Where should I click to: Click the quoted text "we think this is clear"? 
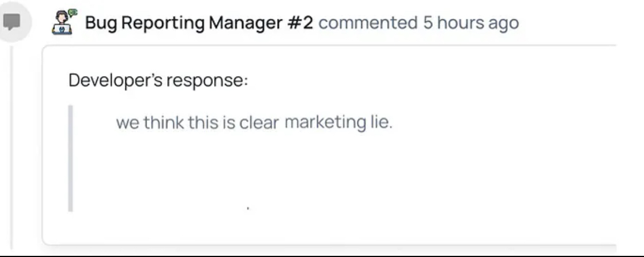(197, 123)
